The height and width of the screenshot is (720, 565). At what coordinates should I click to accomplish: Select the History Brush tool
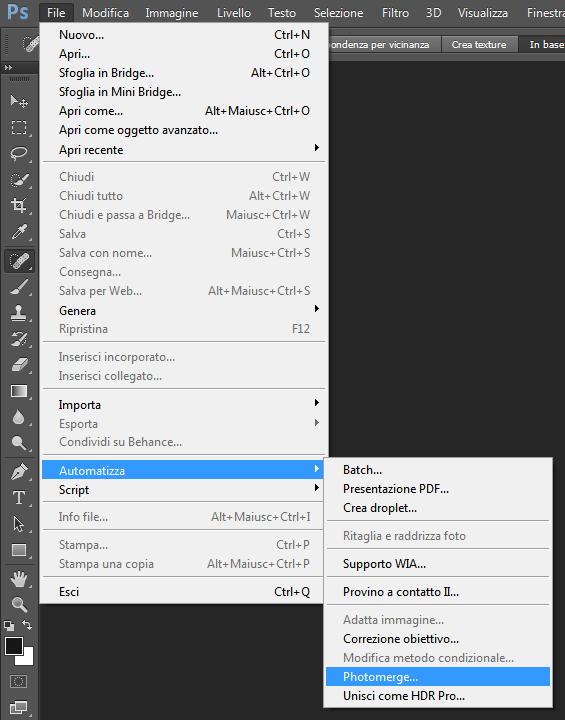click(19, 339)
